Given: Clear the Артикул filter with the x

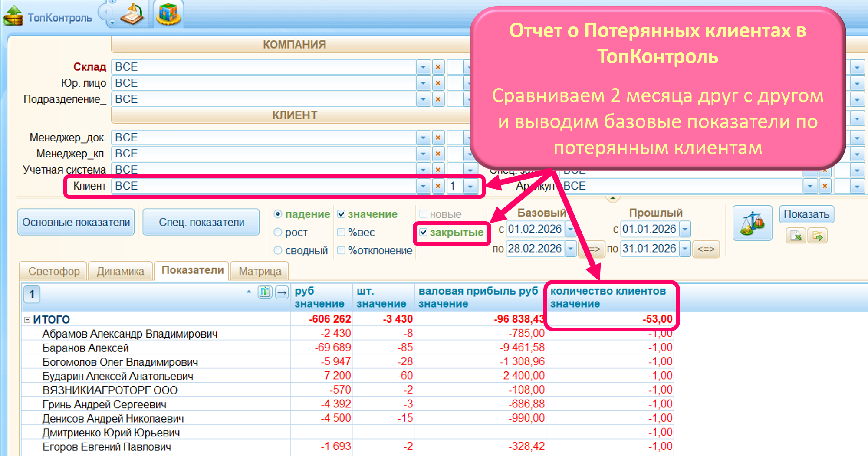Looking at the screenshot, I should coord(825,186).
